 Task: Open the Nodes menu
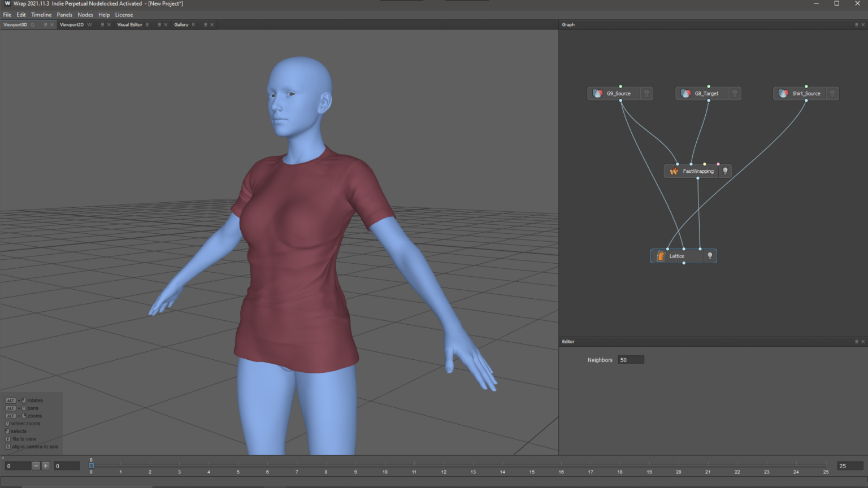point(85,15)
